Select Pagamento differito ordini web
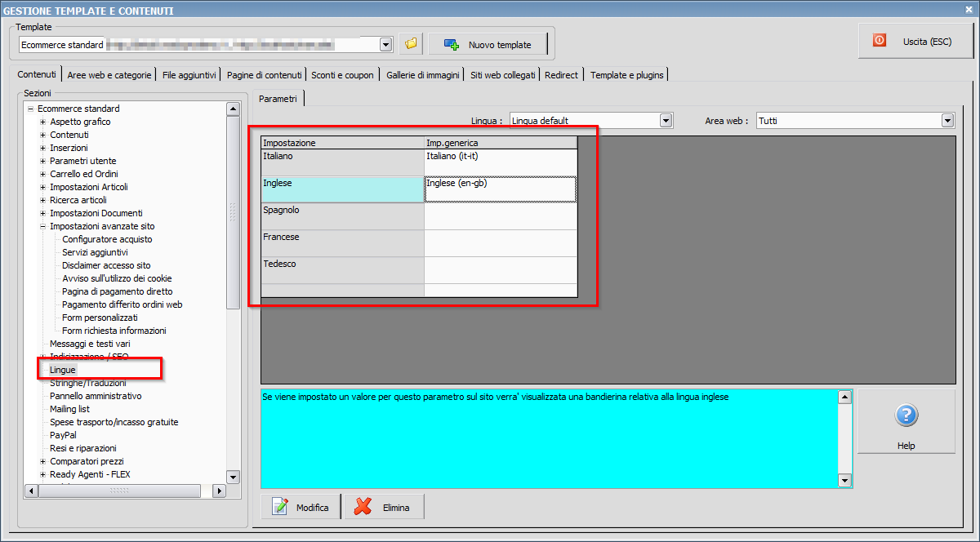This screenshot has height=542, width=980. (x=122, y=304)
